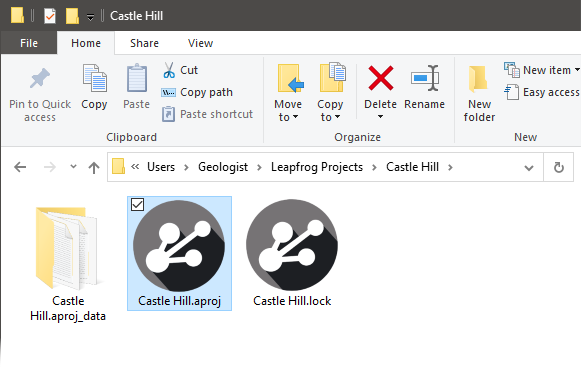Uncheck the Castle Hill.aproj checkbox
Image resolution: width=581 pixels, height=368 pixels.
point(137,204)
